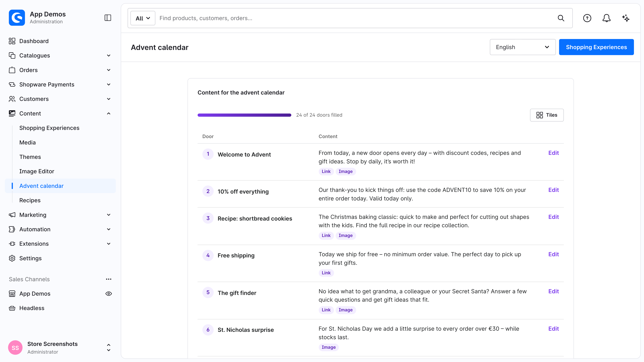Collapse the Content menu chevron

[x=109, y=113]
